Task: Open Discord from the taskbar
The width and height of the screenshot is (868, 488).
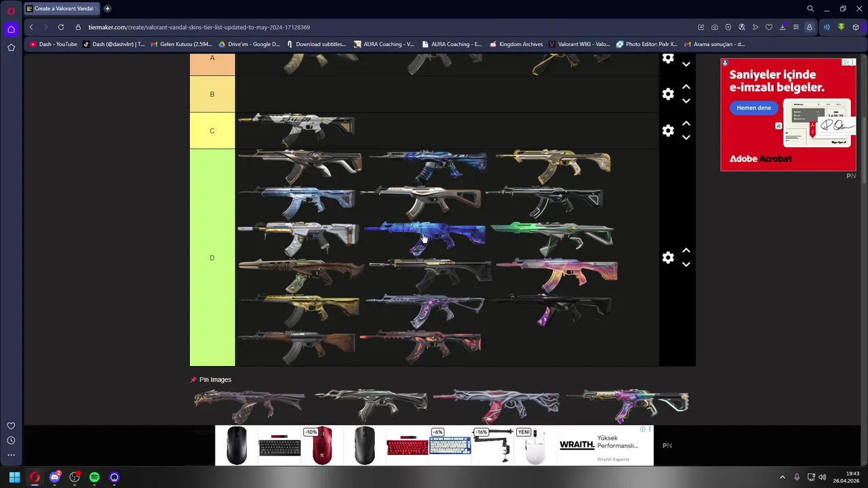Action: [55, 477]
